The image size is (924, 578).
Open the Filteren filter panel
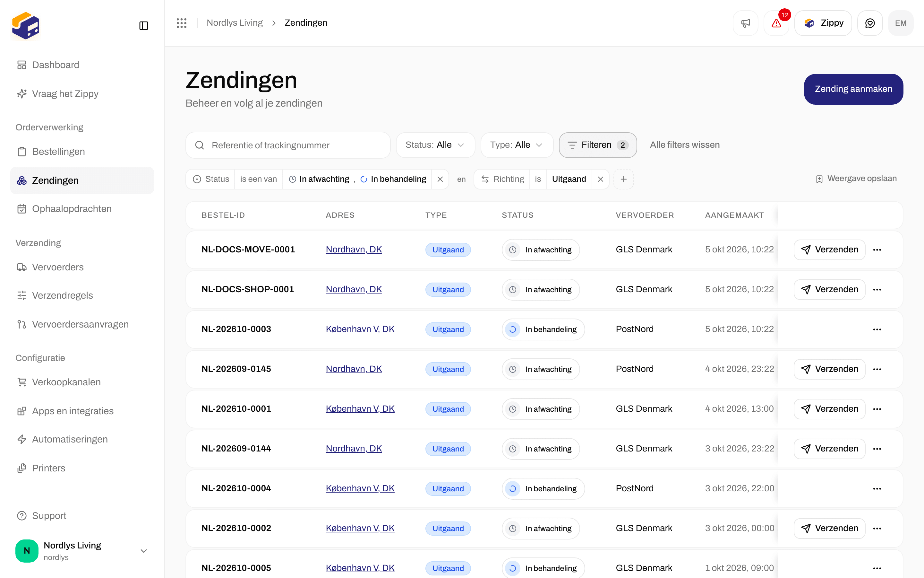pyautogui.click(x=597, y=145)
